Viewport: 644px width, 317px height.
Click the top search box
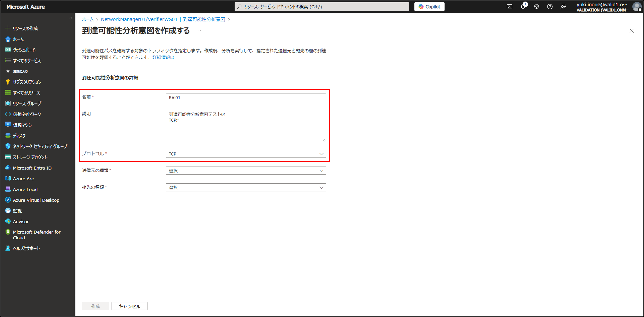pos(322,7)
